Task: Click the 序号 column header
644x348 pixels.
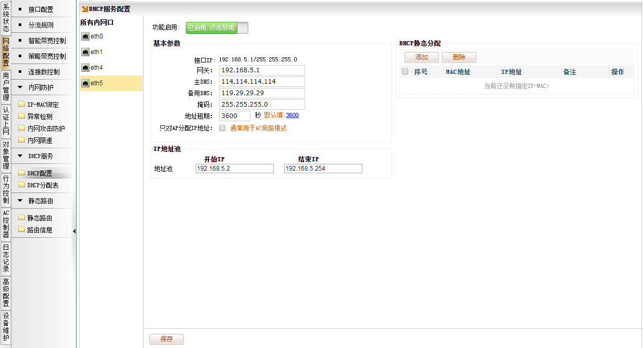Action: point(421,72)
